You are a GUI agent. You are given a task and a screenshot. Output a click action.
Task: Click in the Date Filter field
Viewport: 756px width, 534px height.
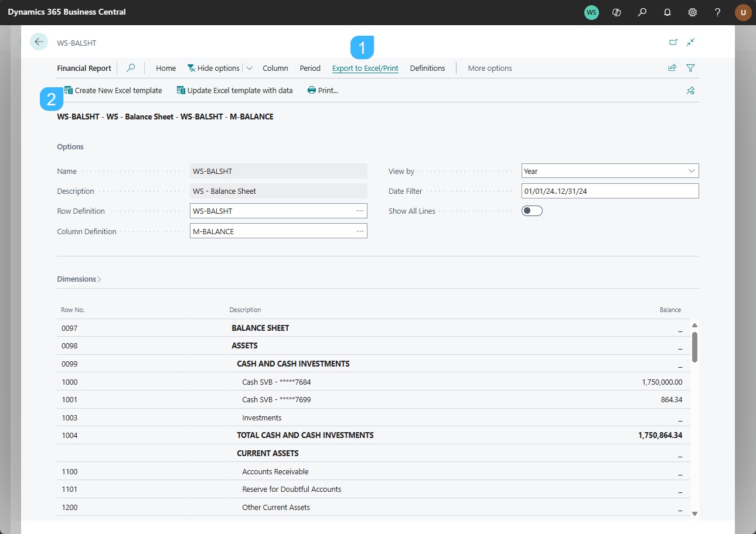click(610, 191)
